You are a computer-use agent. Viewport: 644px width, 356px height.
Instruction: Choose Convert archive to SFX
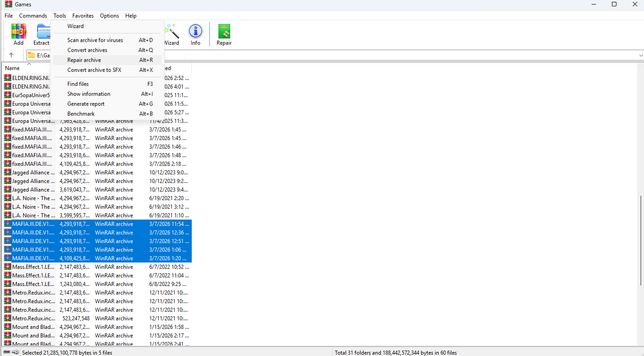107,70
